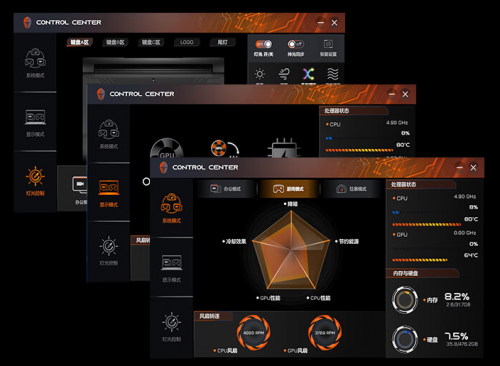The width and height of the screenshot is (500, 366).
Task: Select the sun brightness lighting effect icon
Action: click(260, 74)
